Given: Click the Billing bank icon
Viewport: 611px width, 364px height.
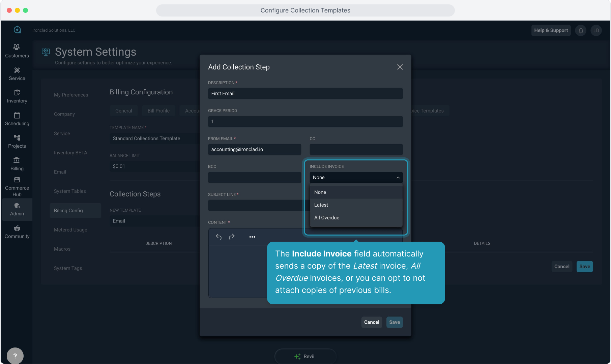Looking at the screenshot, I should click(x=17, y=160).
